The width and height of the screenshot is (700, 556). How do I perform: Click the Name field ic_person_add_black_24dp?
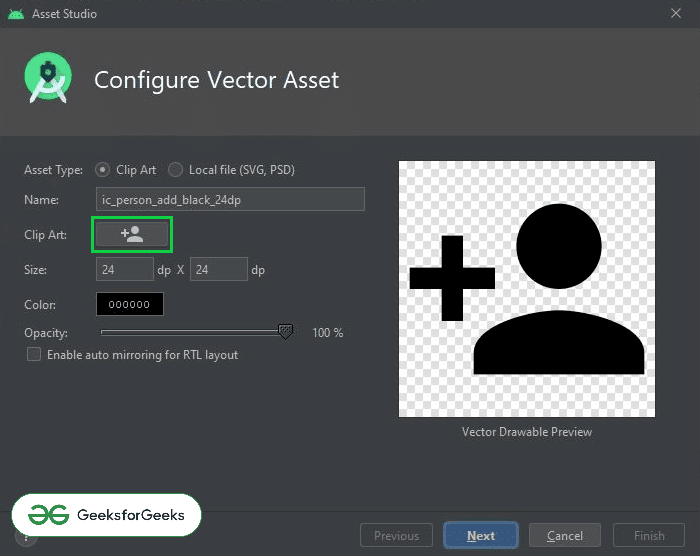coord(230,199)
